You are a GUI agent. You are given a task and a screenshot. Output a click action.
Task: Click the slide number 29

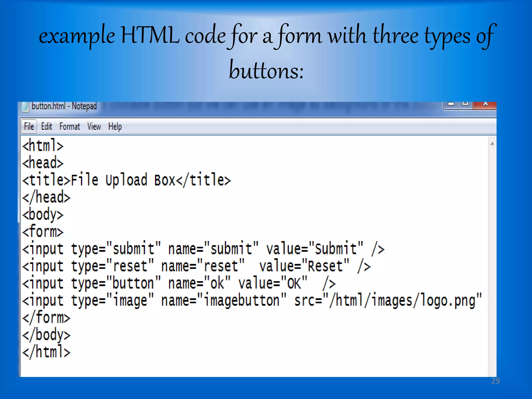tap(495, 381)
